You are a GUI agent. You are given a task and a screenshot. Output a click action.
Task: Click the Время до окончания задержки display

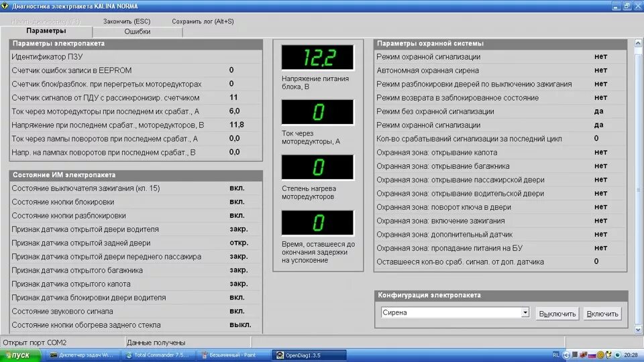317,223
